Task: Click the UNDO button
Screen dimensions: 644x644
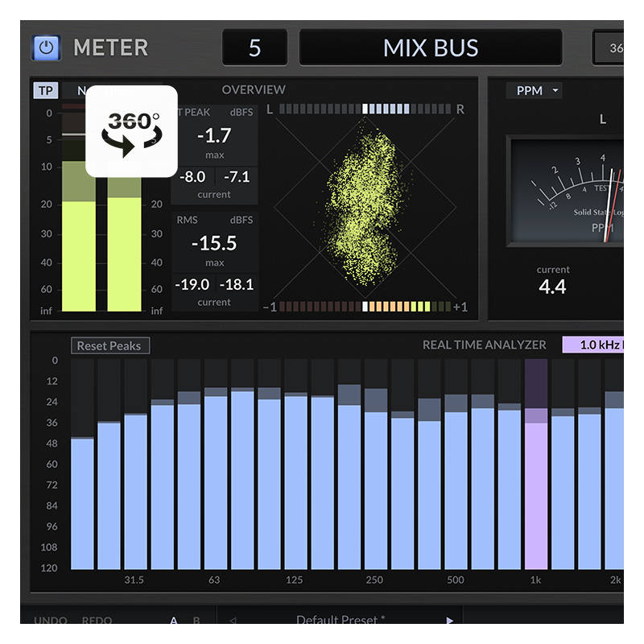Action: pyautogui.click(x=51, y=620)
